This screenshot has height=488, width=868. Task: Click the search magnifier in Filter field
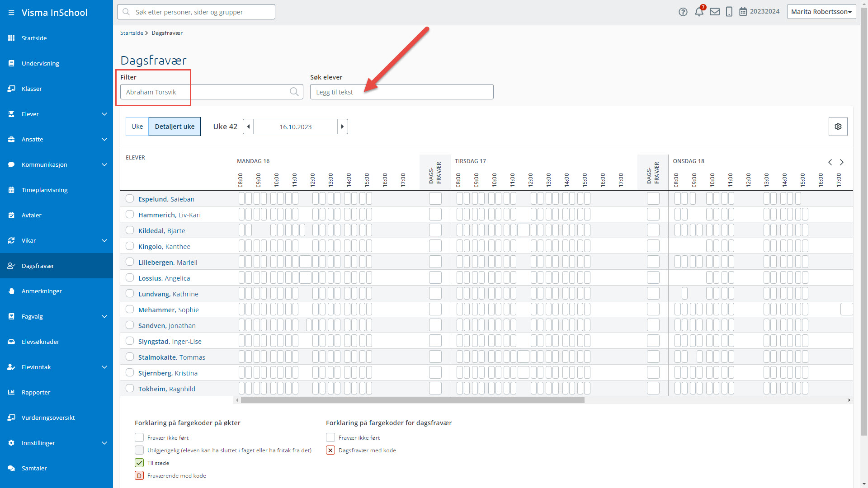point(294,92)
